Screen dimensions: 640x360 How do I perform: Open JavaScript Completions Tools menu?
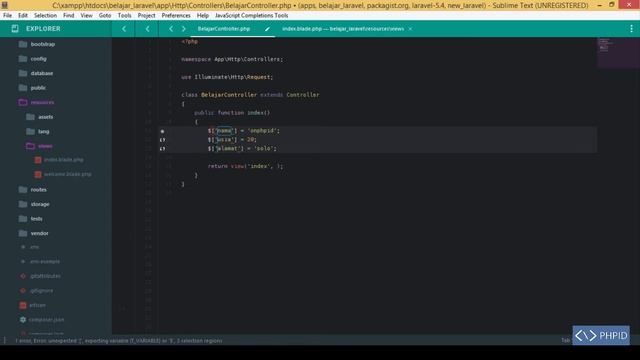(251, 16)
